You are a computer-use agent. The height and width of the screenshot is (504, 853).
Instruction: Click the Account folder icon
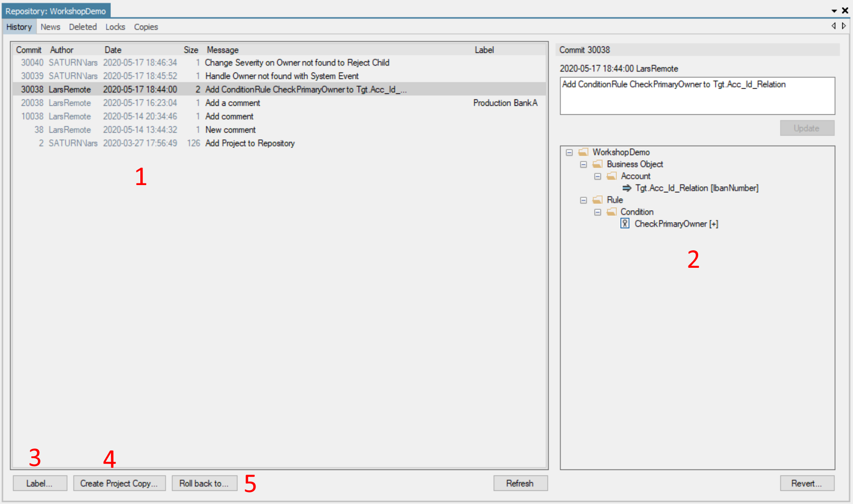(612, 176)
